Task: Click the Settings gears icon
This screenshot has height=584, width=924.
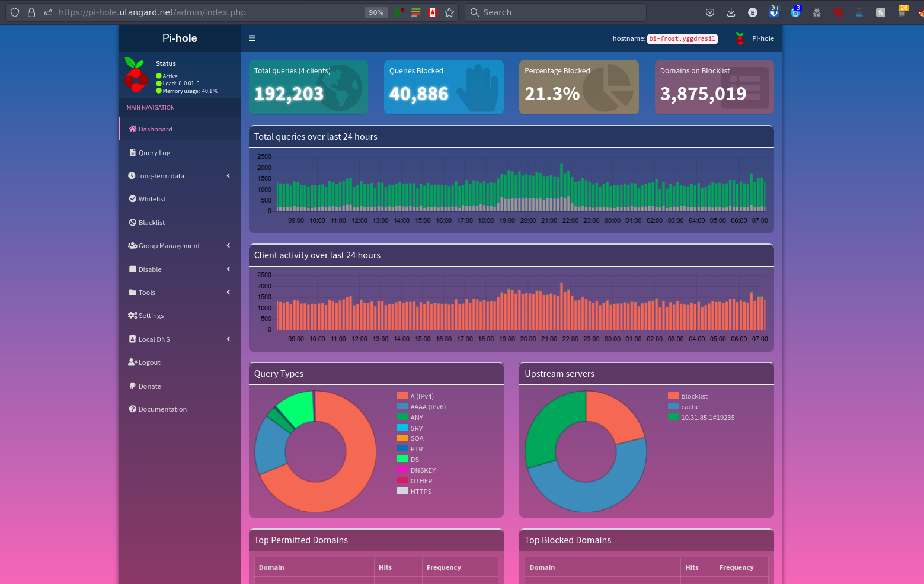Action: pyautogui.click(x=132, y=316)
